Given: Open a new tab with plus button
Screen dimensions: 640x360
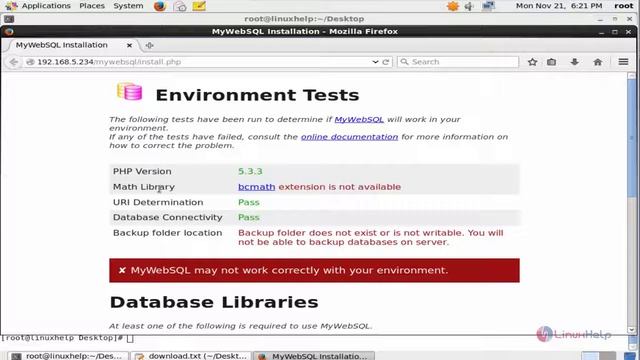Looking at the screenshot, I should pyautogui.click(x=149, y=45).
